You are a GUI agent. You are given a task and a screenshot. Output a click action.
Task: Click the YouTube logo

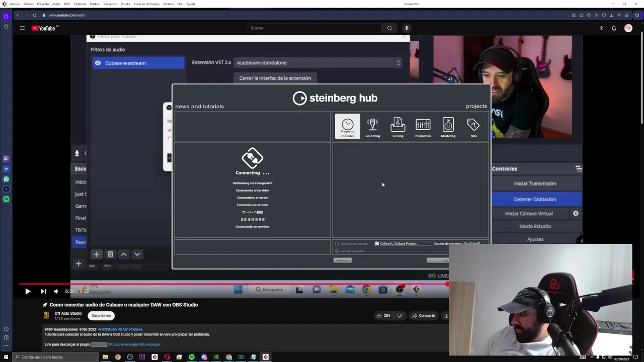click(x=43, y=28)
